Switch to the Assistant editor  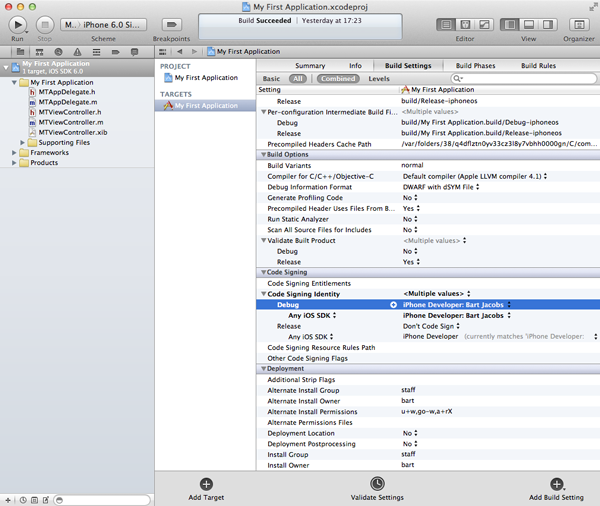coord(465,25)
